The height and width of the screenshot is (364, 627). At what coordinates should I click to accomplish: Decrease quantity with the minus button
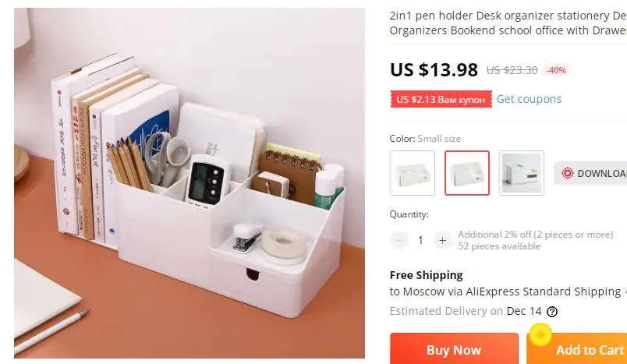coord(399,240)
